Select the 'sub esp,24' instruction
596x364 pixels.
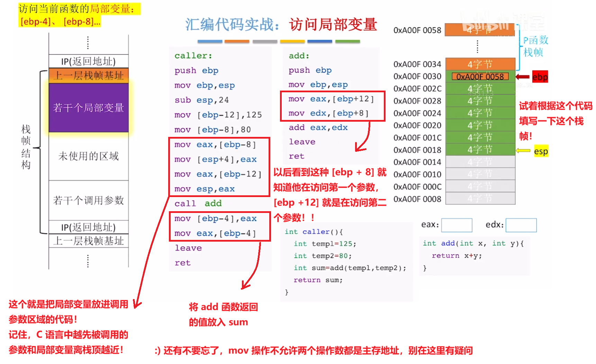pyautogui.click(x=201, y=100)
